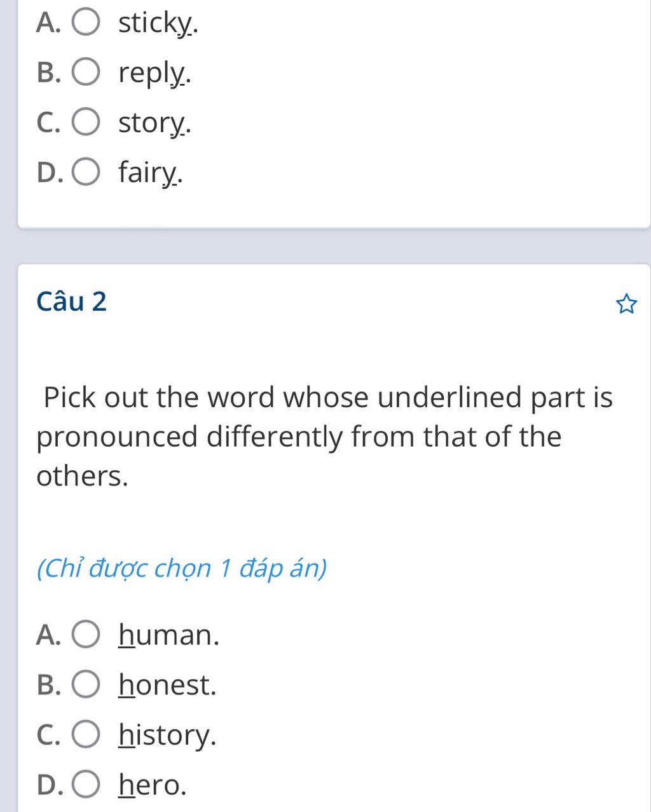The width and height of the screenshot is (651, 812).
Task: Click the answer text honest
Action: (167, 686)
